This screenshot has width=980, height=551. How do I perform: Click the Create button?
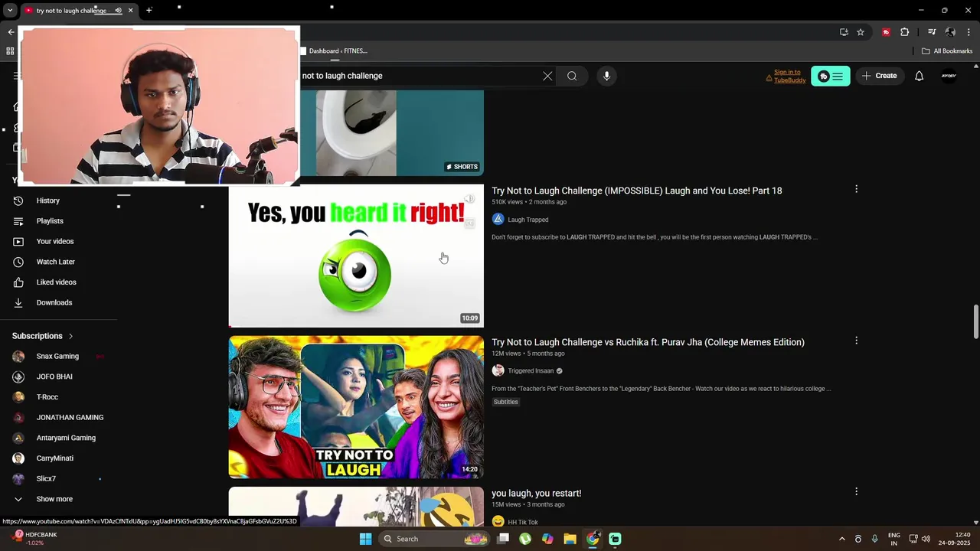tap(879, 76)
